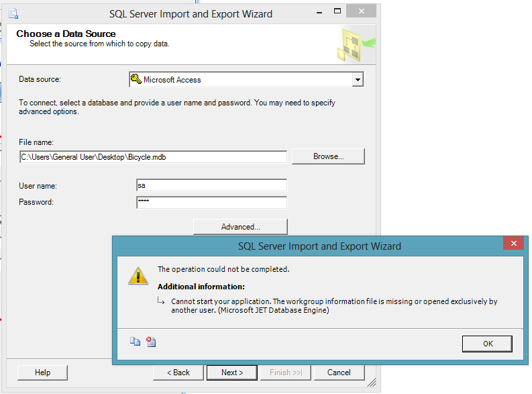Click the 'File name:' label

(x=36, y=142)
